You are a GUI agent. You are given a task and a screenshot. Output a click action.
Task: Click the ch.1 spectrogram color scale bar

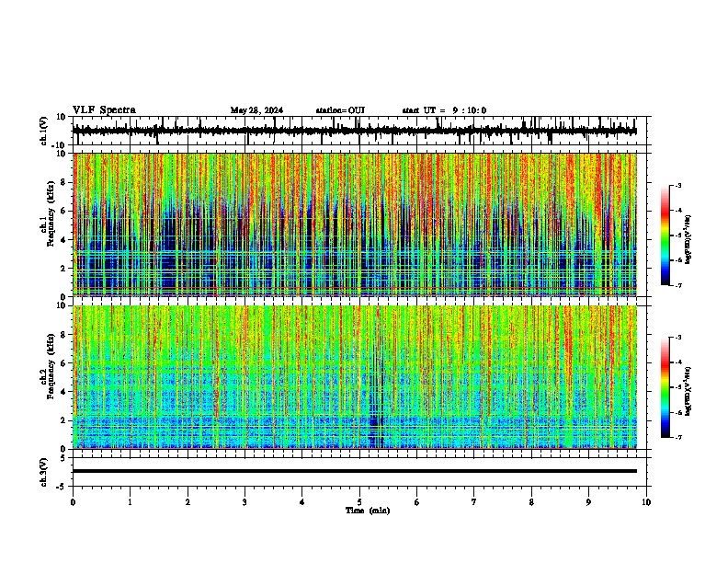pos(665,235)
